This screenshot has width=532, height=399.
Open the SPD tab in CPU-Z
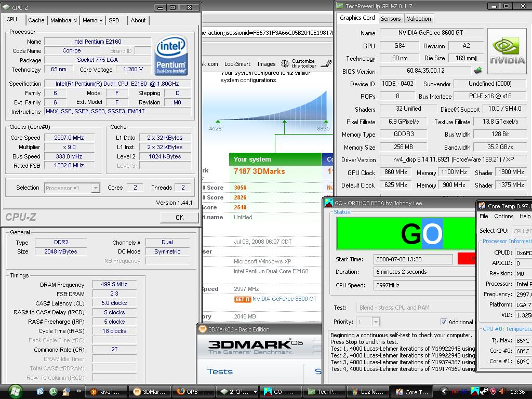(114, 20)
